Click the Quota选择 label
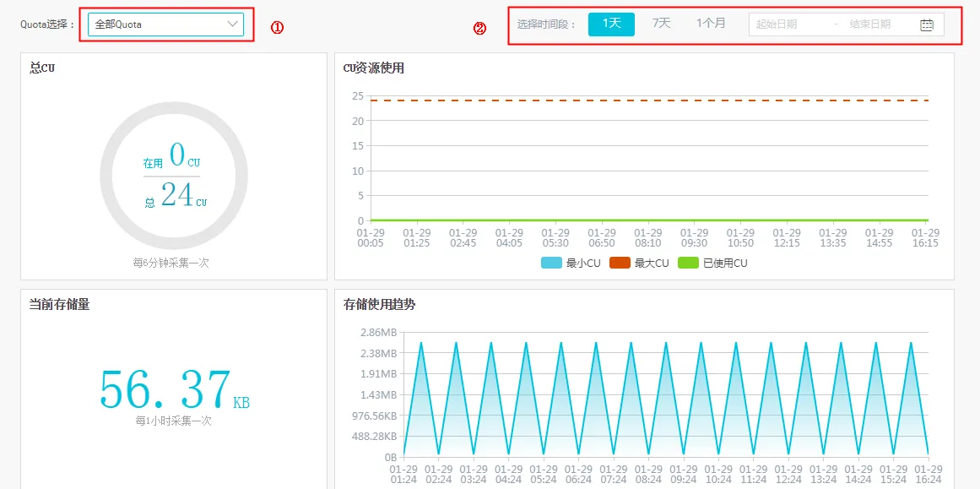The width and height of the screenshot is (980, 489). click(47, 24)
